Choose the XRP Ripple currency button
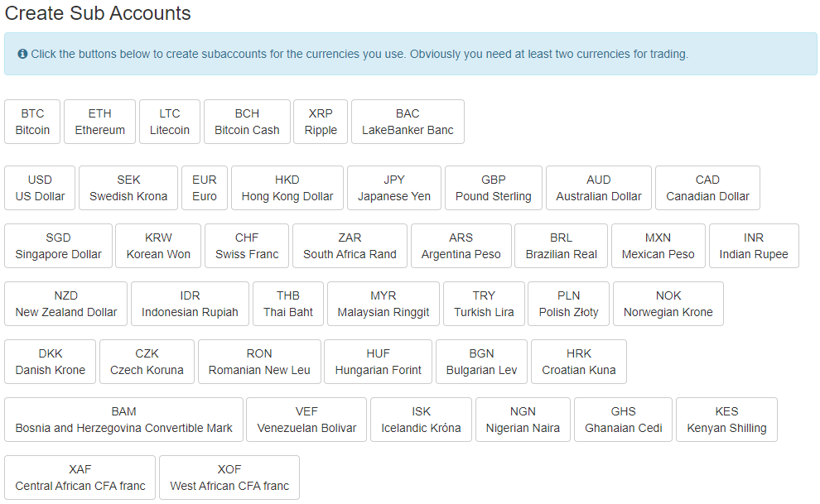 (321, 122)
